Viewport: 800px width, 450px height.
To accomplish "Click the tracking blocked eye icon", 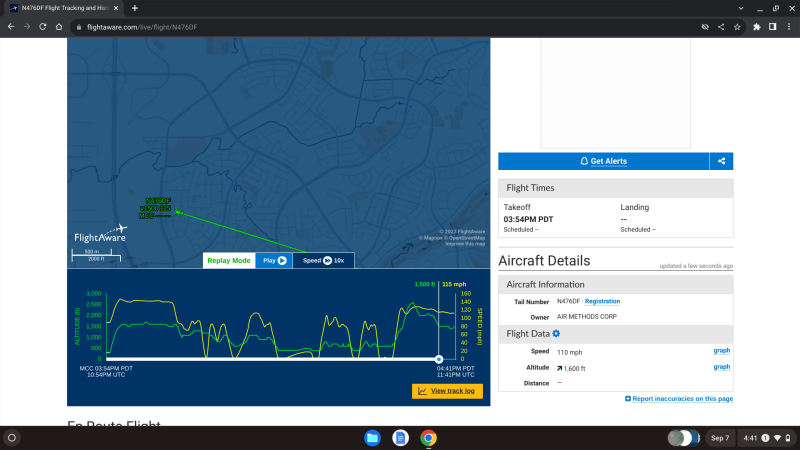I will 705,27.
